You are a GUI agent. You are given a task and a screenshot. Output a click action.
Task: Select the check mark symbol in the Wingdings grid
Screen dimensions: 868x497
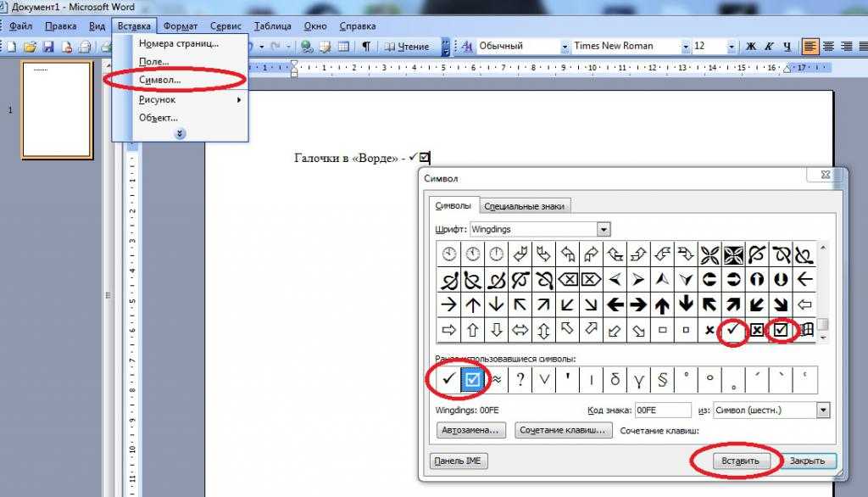coord(733,330)
